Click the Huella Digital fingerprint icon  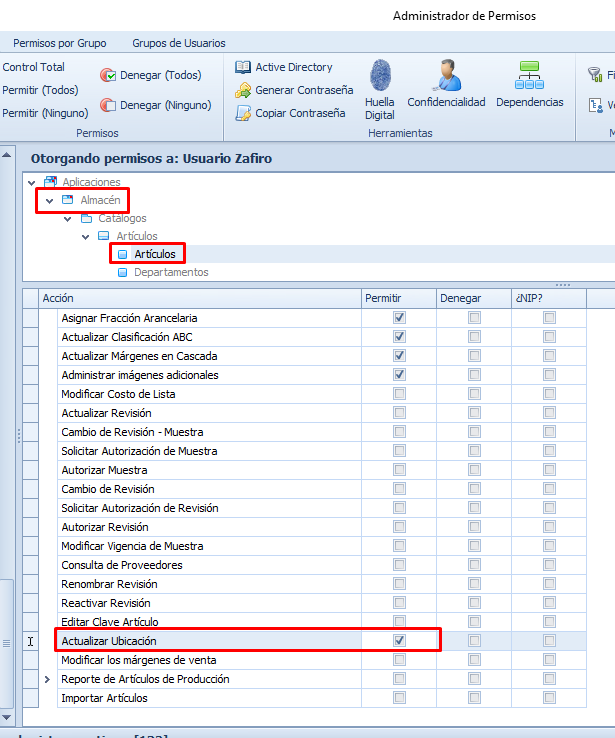(380, 77)
